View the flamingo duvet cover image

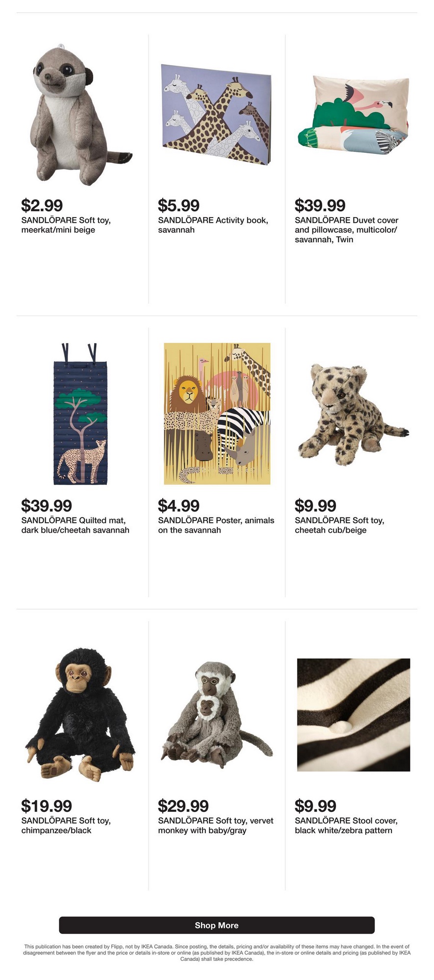click(354, 115)
